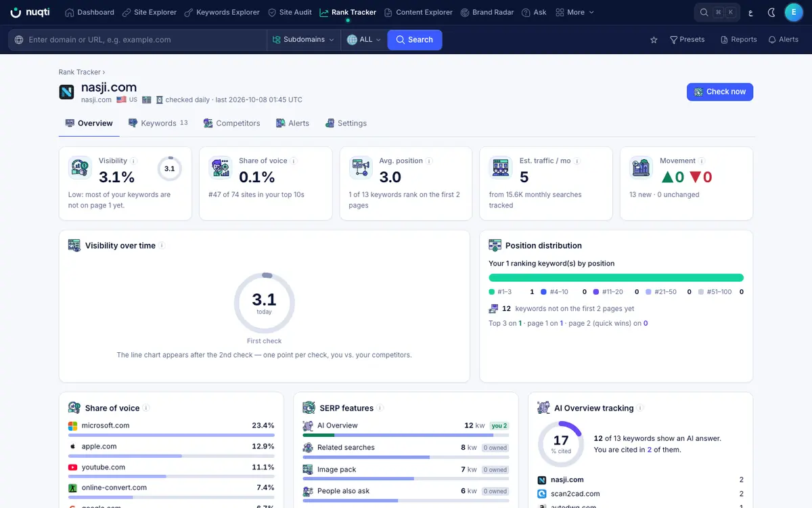Click the green position distribution bar
The image size is (812, 508).
click(616, 278)
